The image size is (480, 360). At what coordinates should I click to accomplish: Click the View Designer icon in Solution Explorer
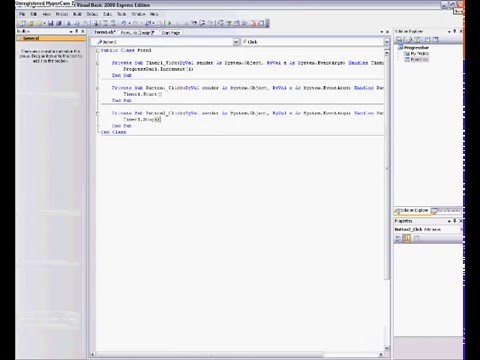(x=435, y=40)
